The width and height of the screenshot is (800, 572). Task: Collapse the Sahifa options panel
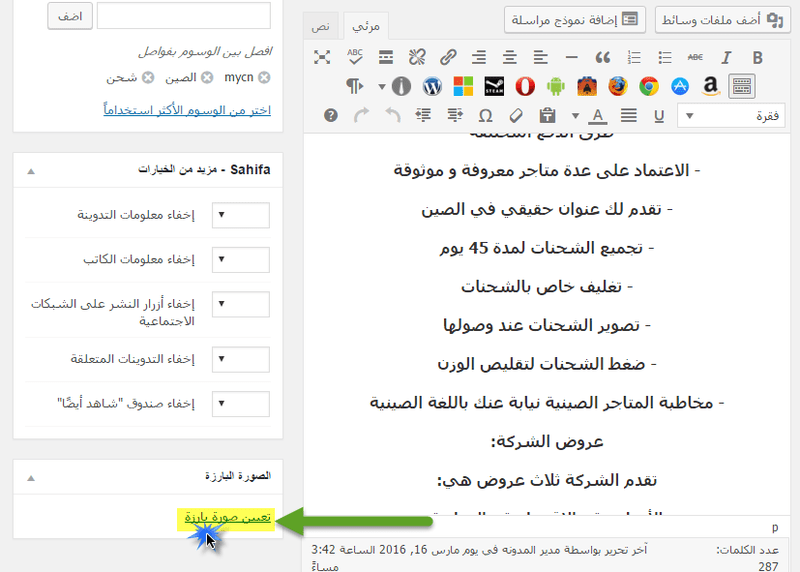pos(30,171)
